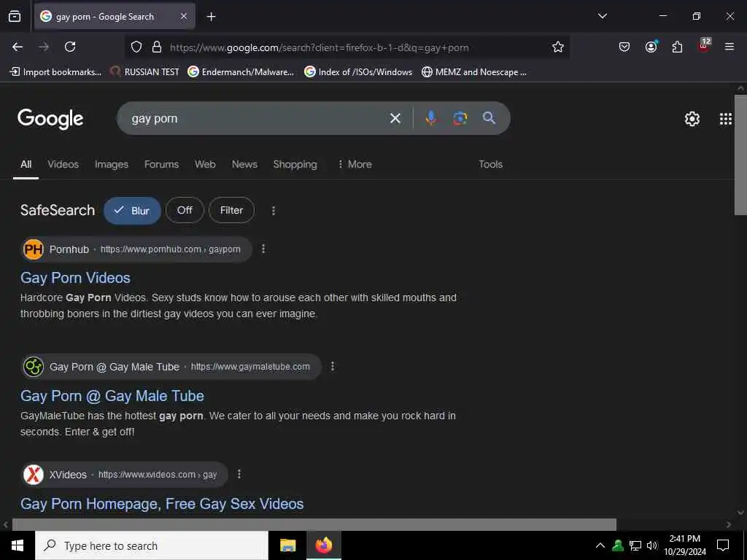
Task: Click the Firefox taskbar icon
Action: click(323, 545)
